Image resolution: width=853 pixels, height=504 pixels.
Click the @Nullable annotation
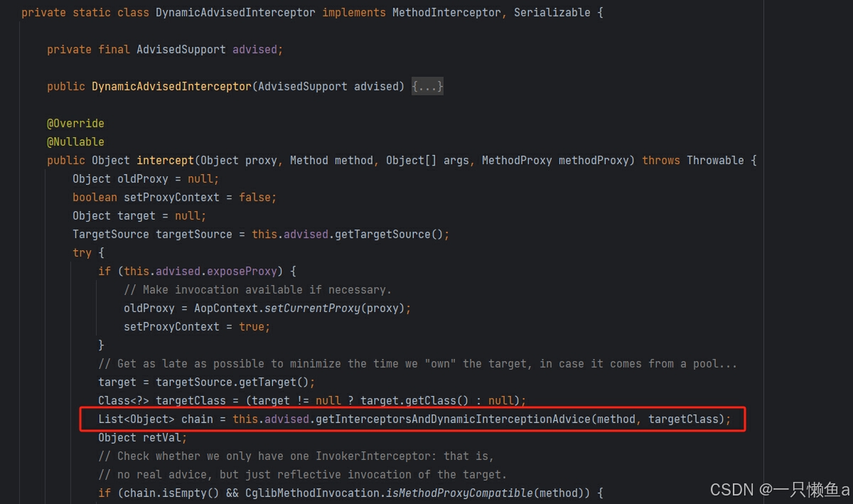tap(75, 142)
